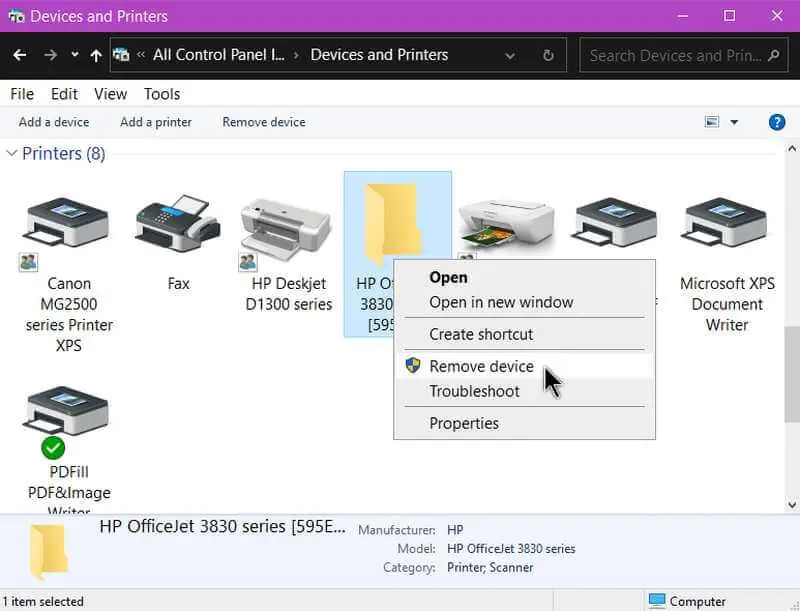The image size is (800, 611).
Task: Click the Back navigation arrow
Action: pyautogui.click(x=20, y=55)
